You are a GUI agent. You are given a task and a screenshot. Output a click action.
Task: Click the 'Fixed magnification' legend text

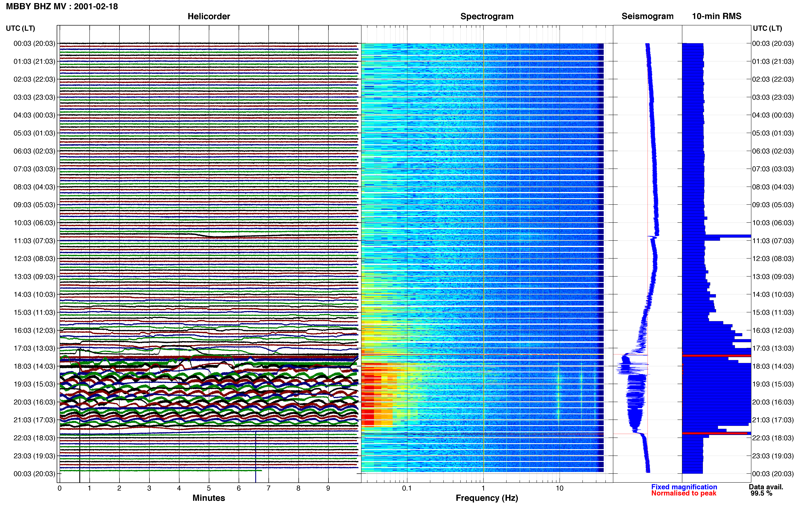pyautogui.click(x=684, y=487)
